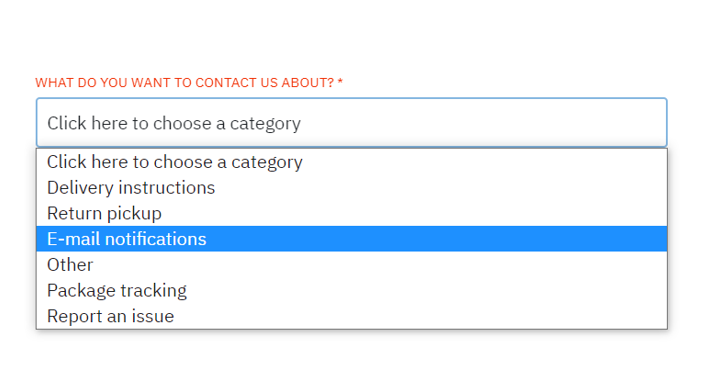Set contact topic to Return pickup
This screenshot has width=723, height=387.
(x=352, y=214)
